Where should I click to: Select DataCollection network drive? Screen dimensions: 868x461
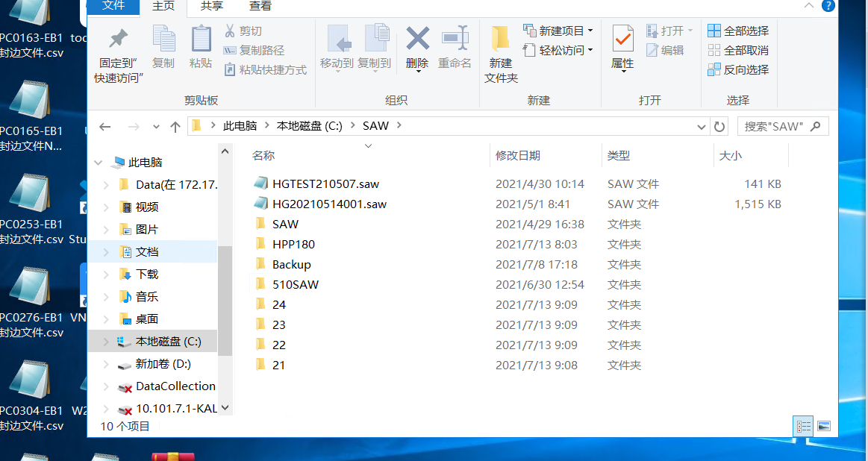(175, 386)
